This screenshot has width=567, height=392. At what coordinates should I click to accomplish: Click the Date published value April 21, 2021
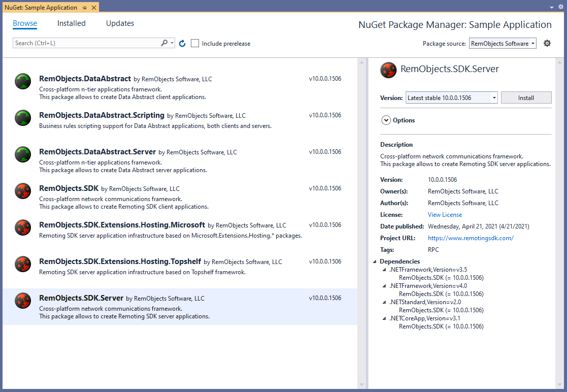click(478, 226)
